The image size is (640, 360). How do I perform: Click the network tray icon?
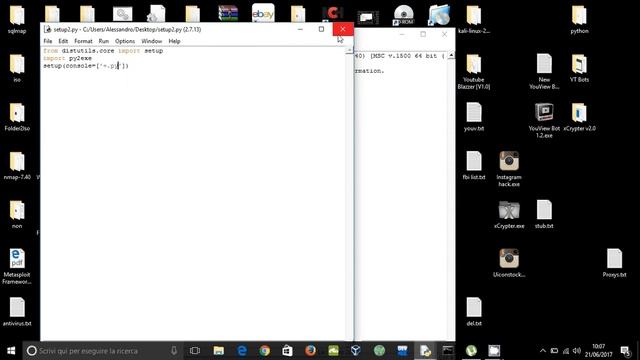coord(566,351)
